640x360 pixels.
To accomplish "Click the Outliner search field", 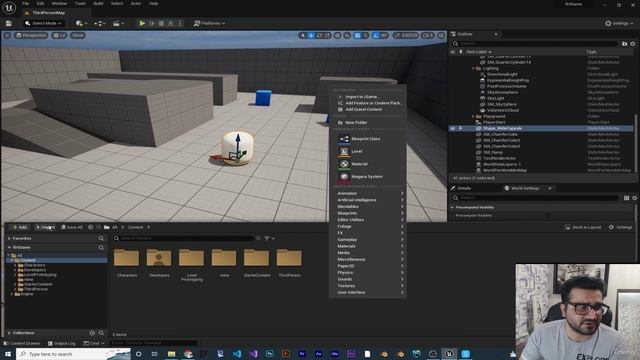I will pos(536,44).
